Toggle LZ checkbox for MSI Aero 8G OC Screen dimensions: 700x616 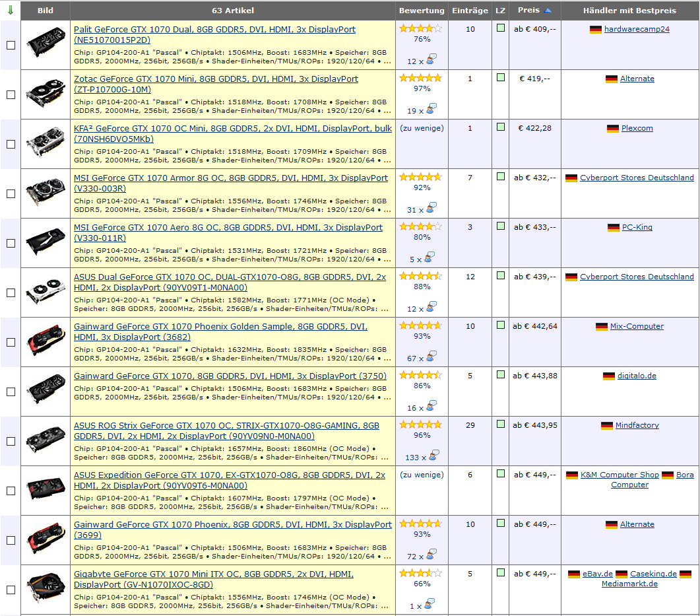[501, 226]
